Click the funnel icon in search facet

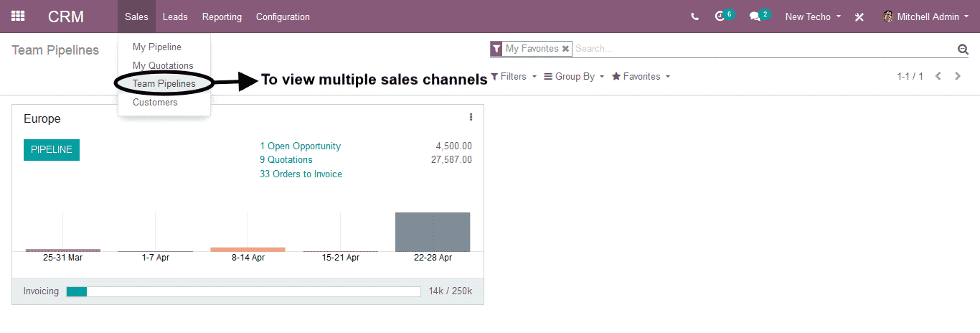point(496,49)
